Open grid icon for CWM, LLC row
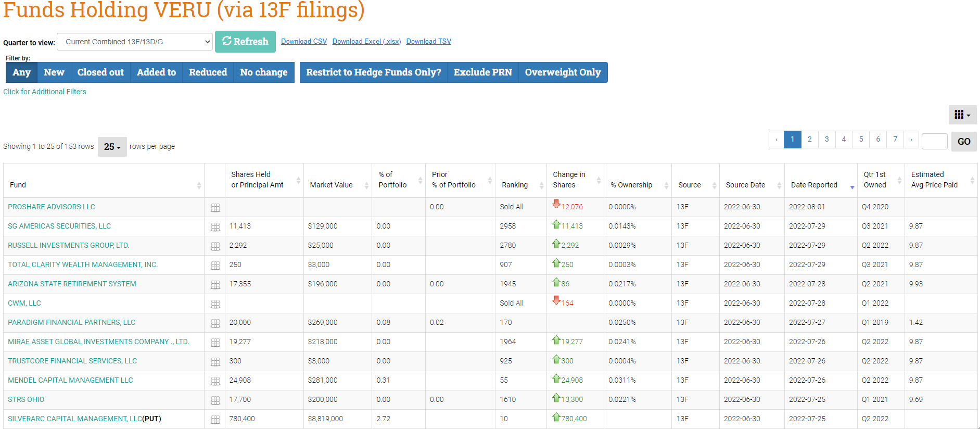980x429 pixels. pos(215,304)
